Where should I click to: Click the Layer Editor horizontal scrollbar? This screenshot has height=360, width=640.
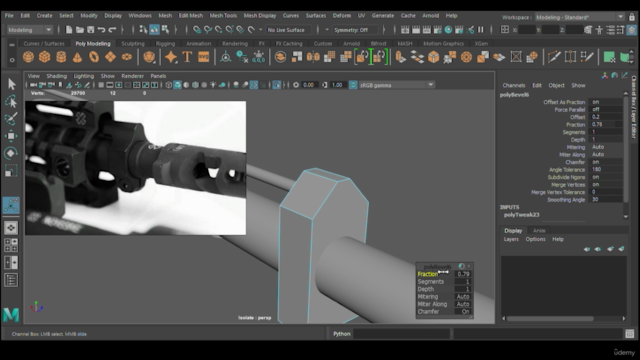(x=550, y=318)
